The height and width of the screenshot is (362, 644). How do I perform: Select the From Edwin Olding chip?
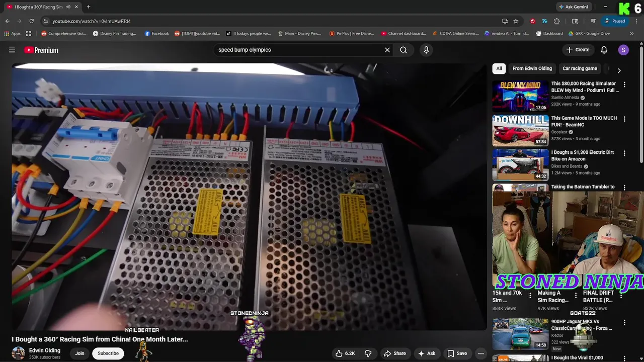click(x=532, y=68)
